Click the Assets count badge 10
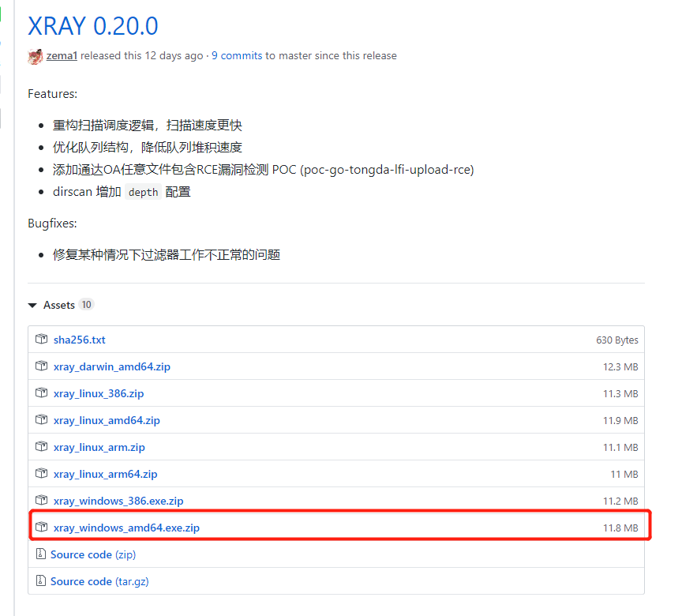 pos(87,305)
